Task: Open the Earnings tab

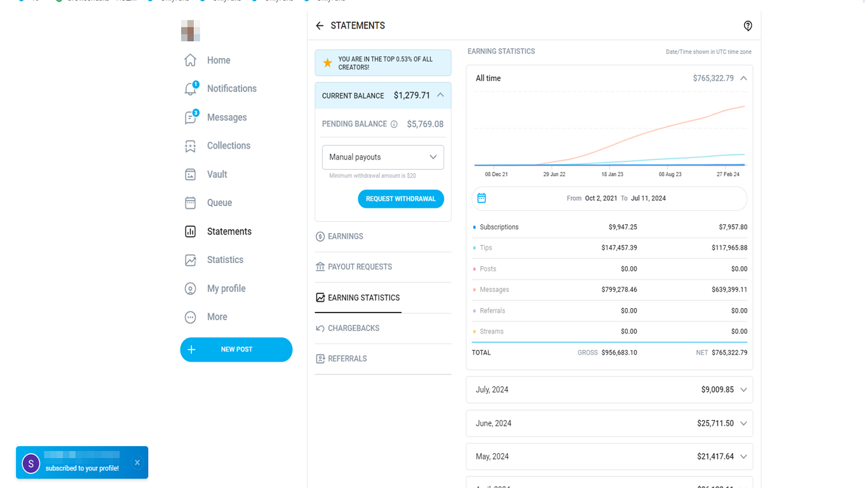Action: point(383,236)
